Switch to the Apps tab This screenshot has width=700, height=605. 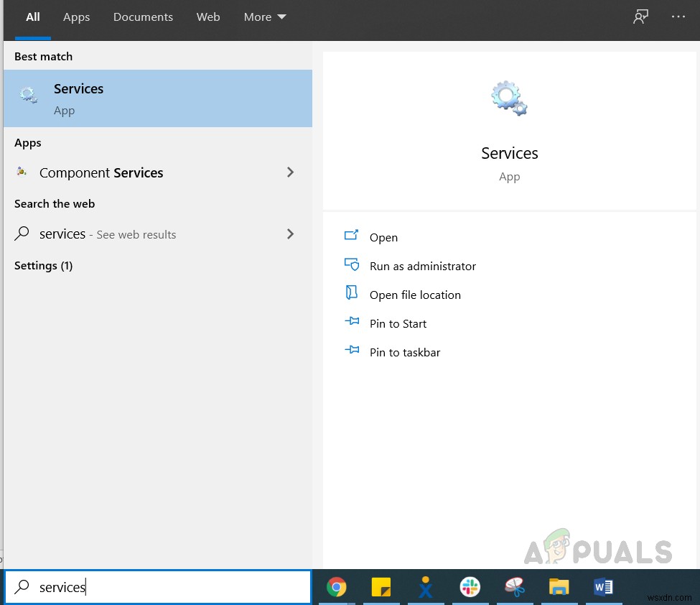pyautogui.click(x=76, y=17)
